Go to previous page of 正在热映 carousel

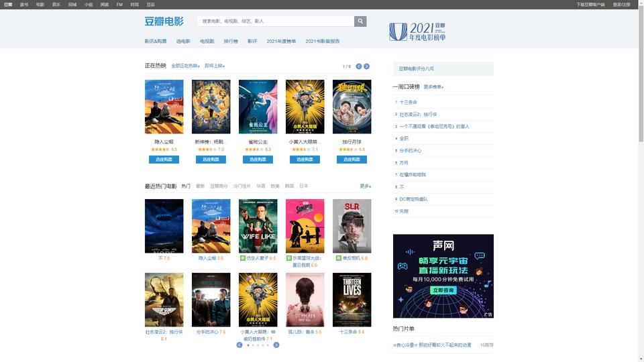click(358, 66)
